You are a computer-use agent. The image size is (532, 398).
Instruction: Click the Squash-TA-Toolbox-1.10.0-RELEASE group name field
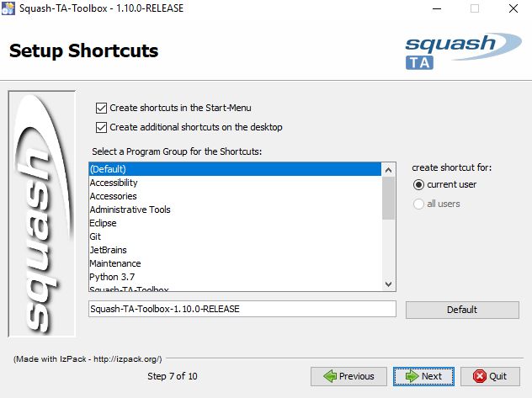tap(242, 309)
